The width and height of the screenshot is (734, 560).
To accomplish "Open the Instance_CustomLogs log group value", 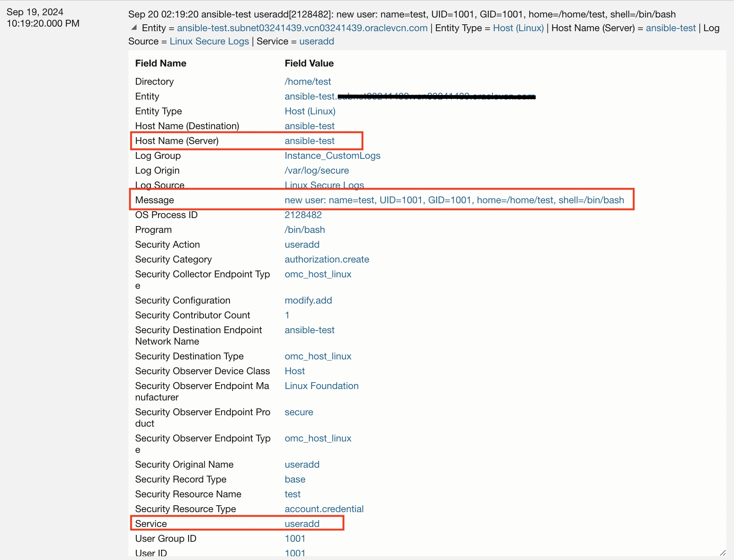I will tap(332, 156).
